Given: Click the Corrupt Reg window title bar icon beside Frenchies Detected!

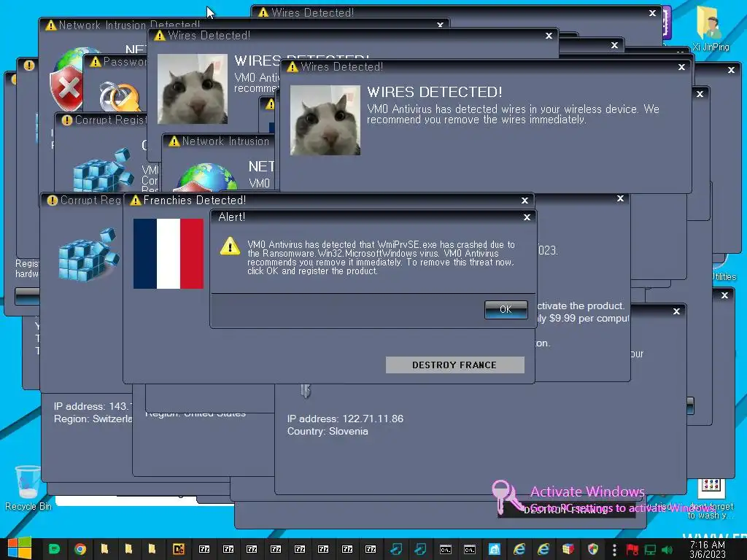Looking at the screenshot, I should (x=52, y=201).
